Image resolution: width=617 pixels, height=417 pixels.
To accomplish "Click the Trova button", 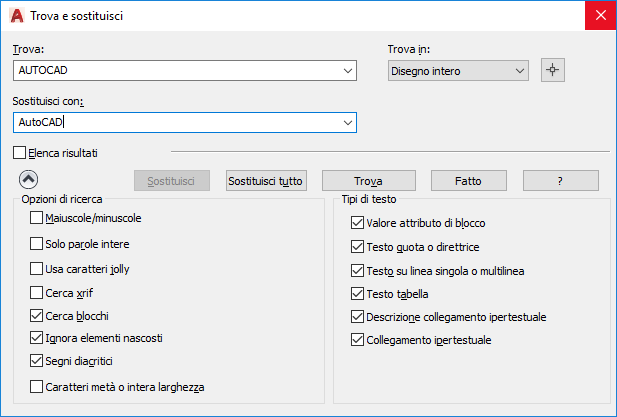I will point(369,181).
